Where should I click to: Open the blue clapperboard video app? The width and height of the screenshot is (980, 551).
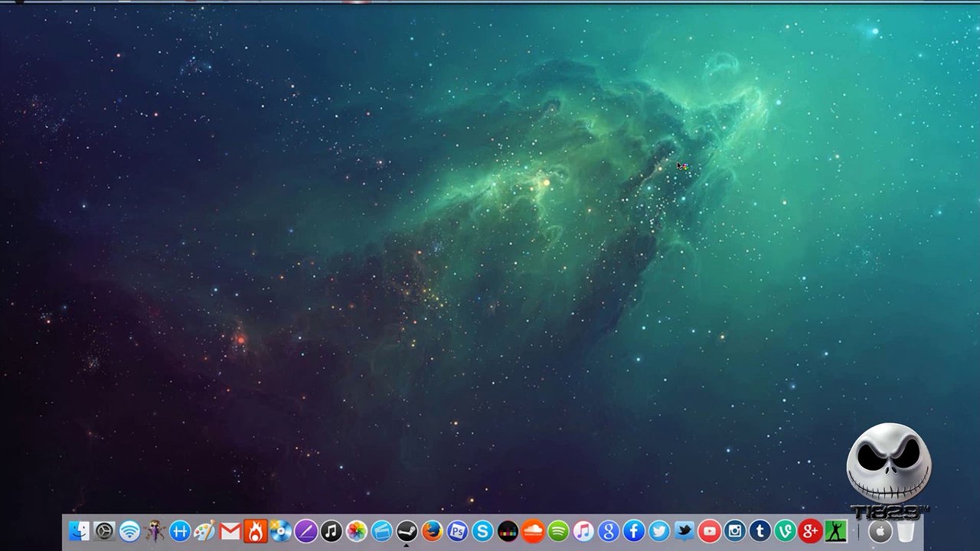[381, 530]
